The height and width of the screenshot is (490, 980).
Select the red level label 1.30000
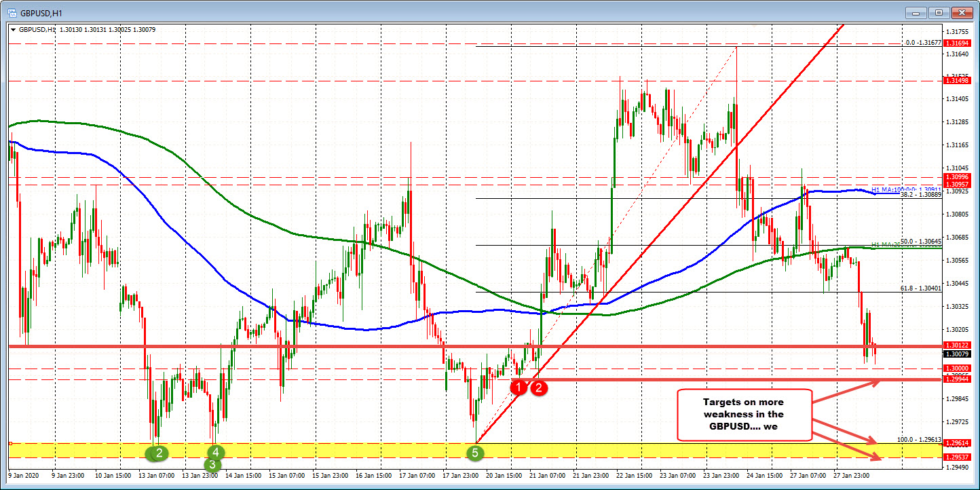[x=958, y=368]
